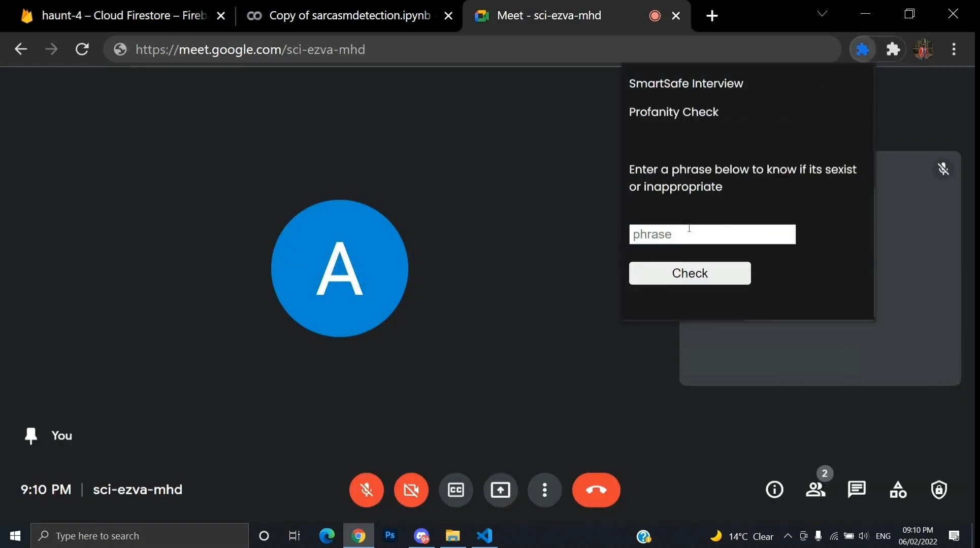Click the red Leave call button
The height and width of the screenshot is (548, 980).
[x=596, y=490]
